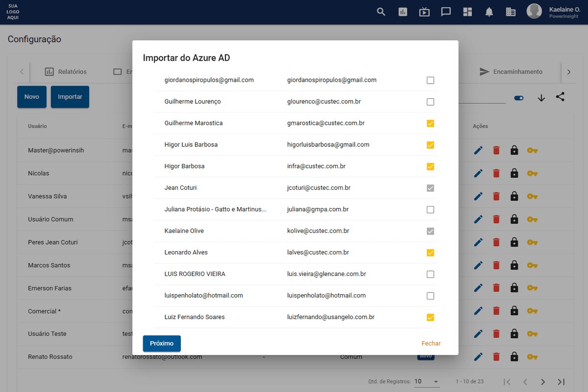588x392 pixels.
Task: Open Qtd. de Registros dropdown
Action: 427,382
